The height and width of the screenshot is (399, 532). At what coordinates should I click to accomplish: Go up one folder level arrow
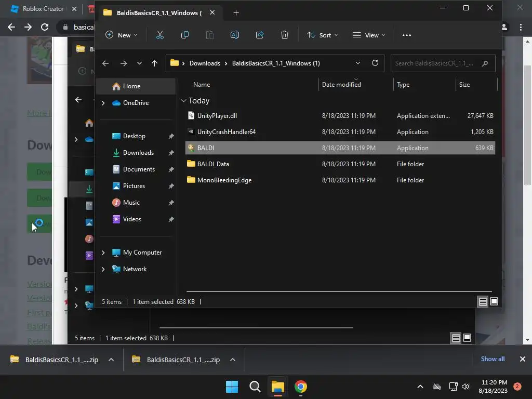154,63
